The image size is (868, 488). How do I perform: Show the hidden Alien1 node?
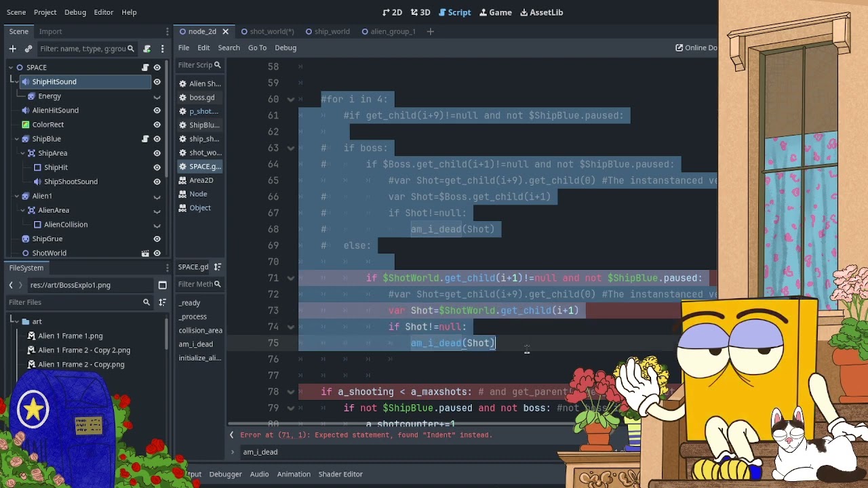tap(157, 197)
